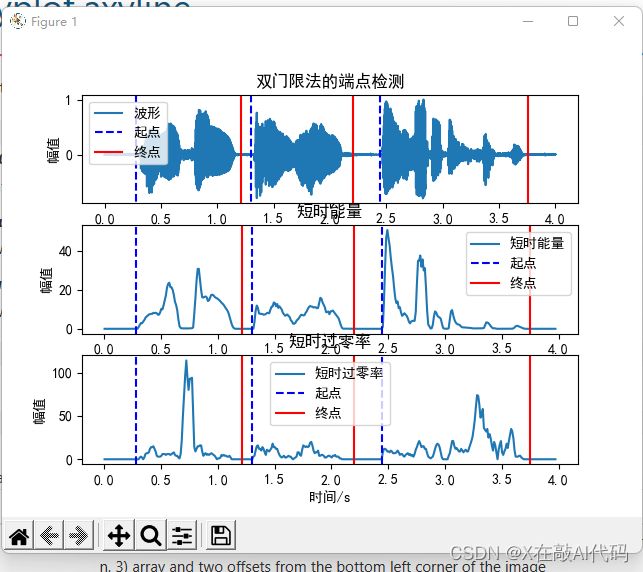Click the 短时能量 subplot title
This screenshot has height=572, width=643.
pyautogui.click(x=329, y=211)
